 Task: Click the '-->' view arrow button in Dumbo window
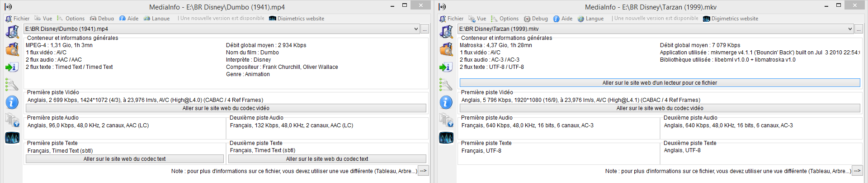point(423,171)
